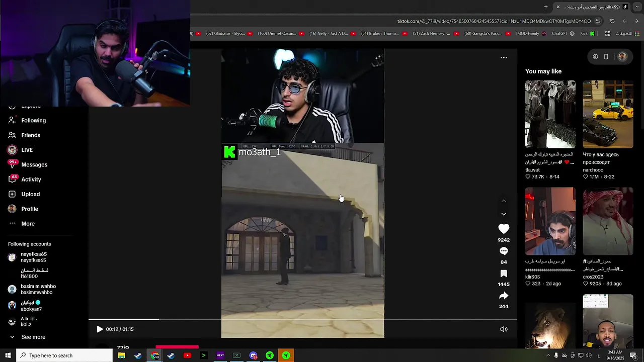Open the Kick bookmark
Viewport: 644px width, 362px height.
point(588,34)
